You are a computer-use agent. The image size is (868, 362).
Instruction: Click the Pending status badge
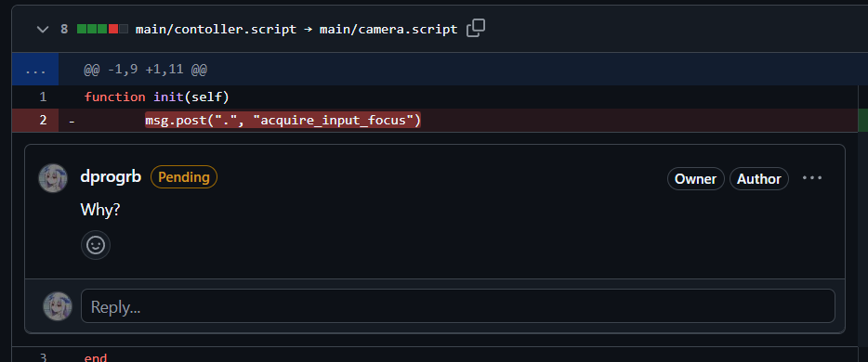184,177
